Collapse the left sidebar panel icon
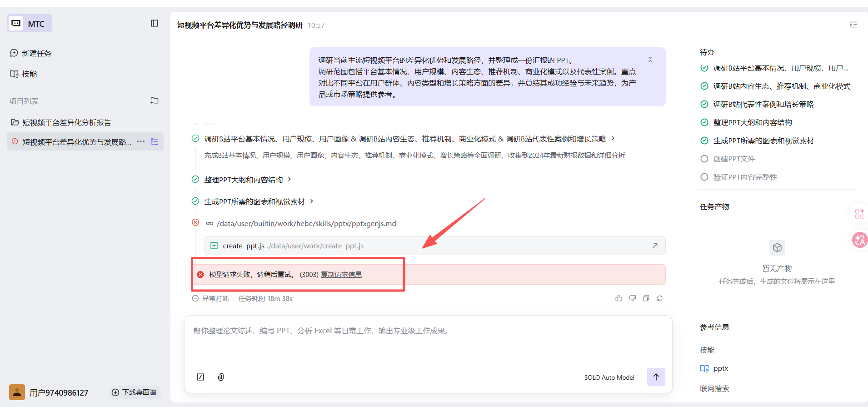Screen dimensions: 868x407 pos(155,23)
